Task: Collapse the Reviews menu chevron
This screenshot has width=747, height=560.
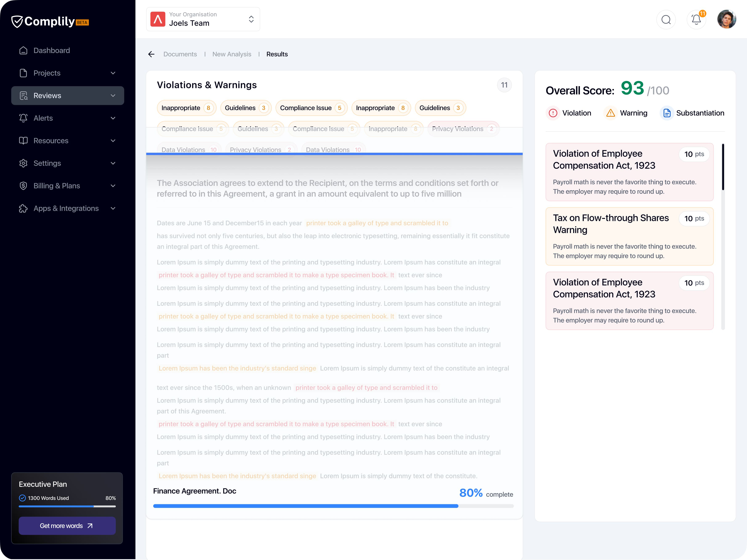Action: 113,96
